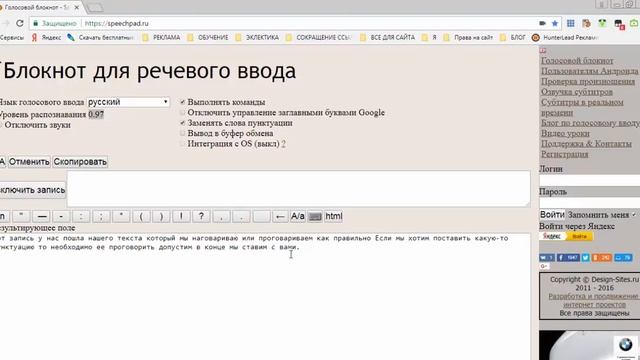The image size is (640, 360).
Task: Toggle Заменять слова пунктуации checkbox
Action: (182, 123)
